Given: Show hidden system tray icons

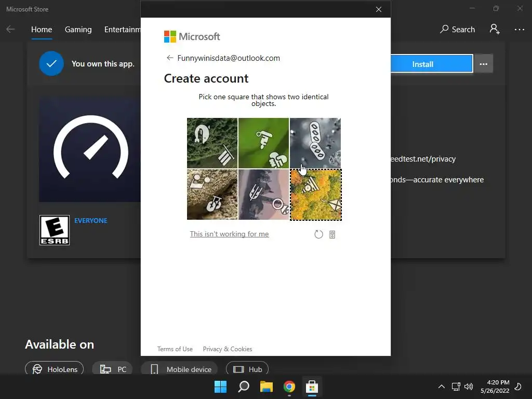Looking at the screenshot, I should pos(442,387).
